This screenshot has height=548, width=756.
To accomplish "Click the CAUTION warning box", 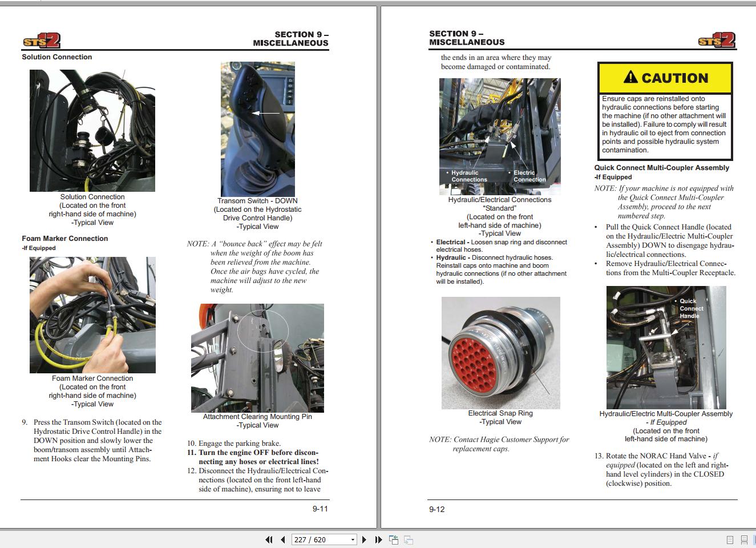I will pos(665,111).
